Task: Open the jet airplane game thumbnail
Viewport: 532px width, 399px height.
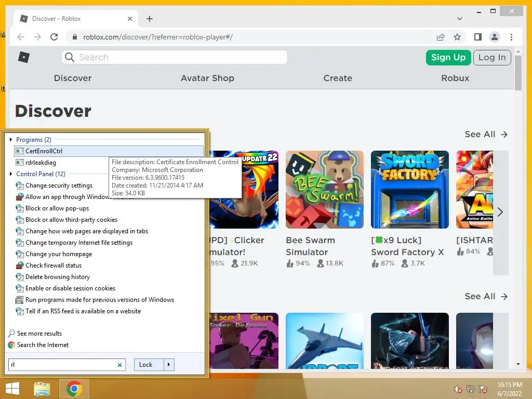Action: point(324,341)
